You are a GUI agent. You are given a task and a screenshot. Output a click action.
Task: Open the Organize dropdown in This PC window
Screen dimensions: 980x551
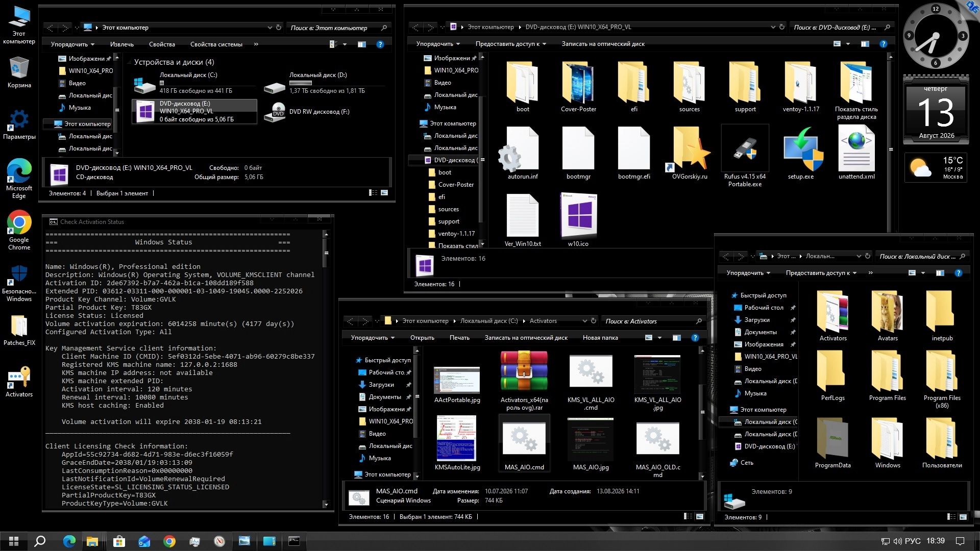tap(72, 44)
